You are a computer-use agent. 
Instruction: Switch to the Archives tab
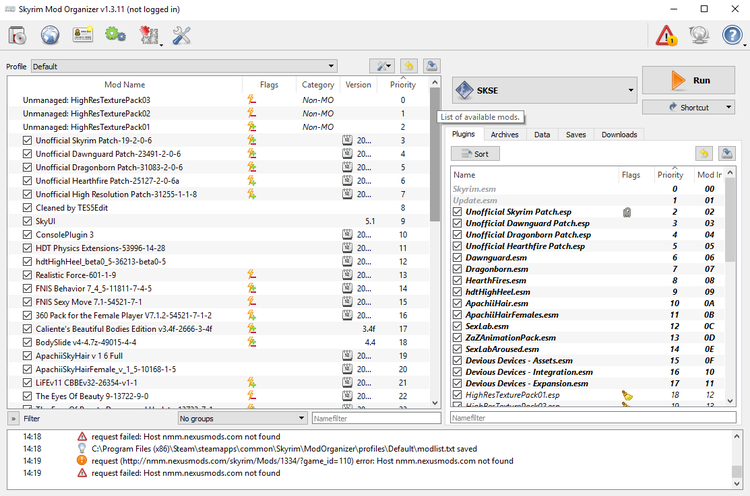[x=504, y=134]
